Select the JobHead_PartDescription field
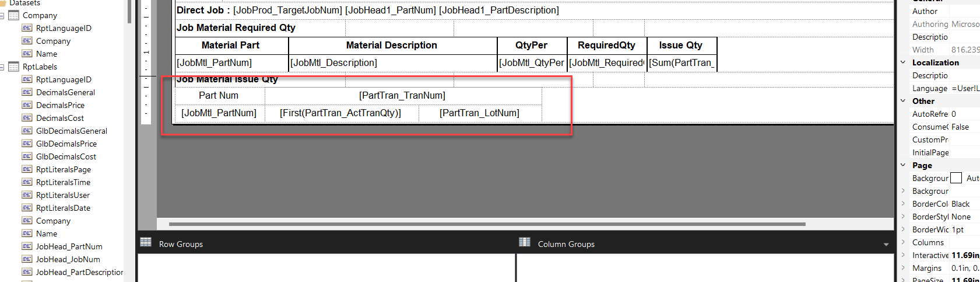 (79, 272)
